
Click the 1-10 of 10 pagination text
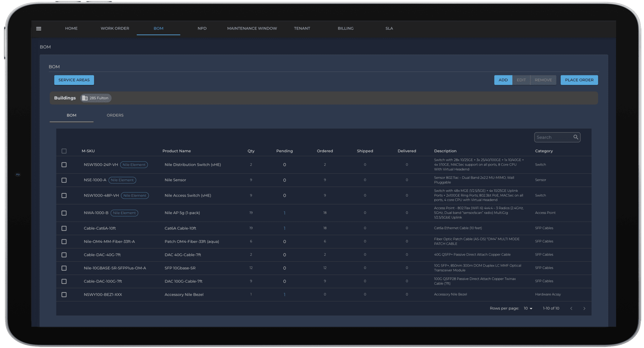pyautogui.click(x=551, y=308)
